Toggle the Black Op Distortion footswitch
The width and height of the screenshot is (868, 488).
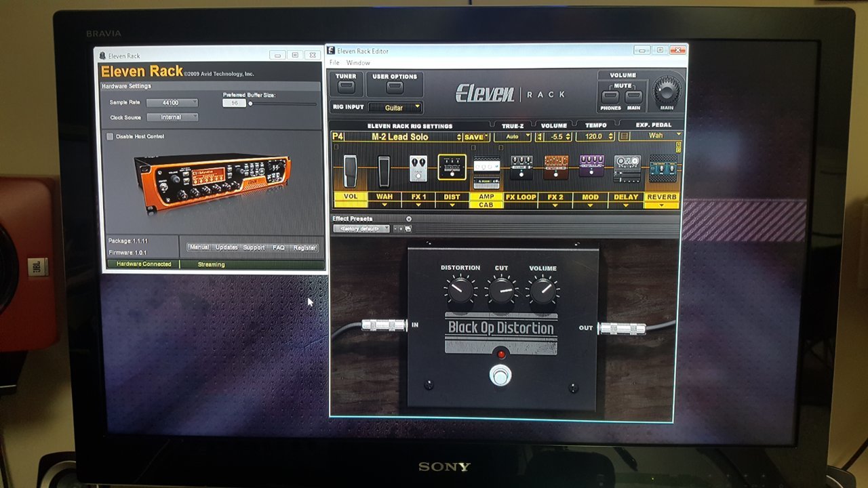click(x=500, y=375)
